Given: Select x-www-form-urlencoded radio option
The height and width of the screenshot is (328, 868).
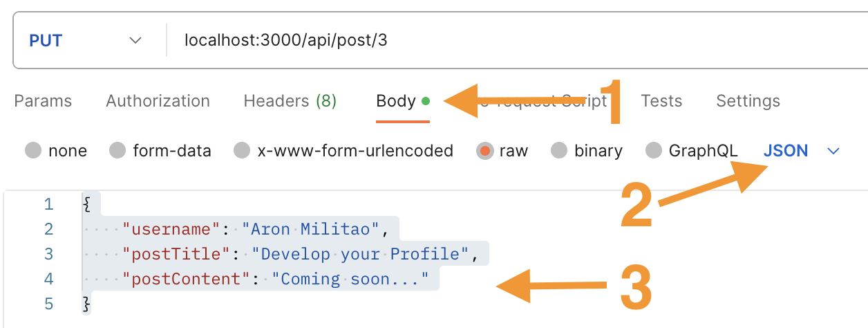Looking at the screenshot, I should [x=242, y=151].
